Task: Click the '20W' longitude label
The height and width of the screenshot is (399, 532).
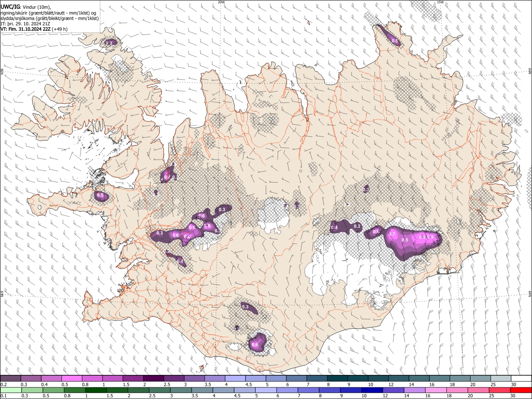Action: click(x=221, y=2)
